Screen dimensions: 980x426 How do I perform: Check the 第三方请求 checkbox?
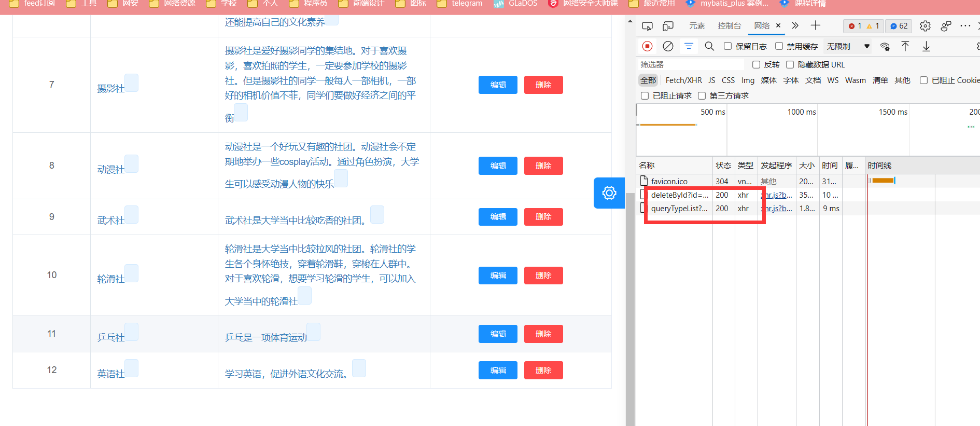(702, 95)
